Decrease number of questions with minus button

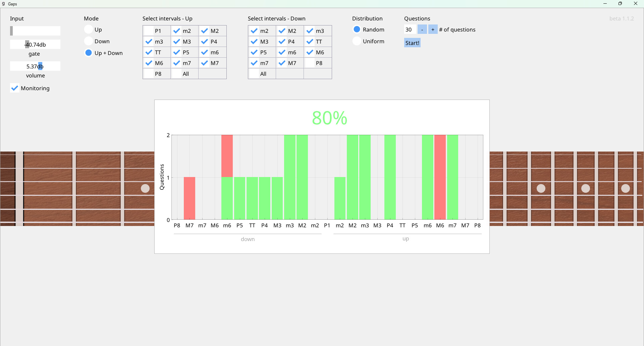tap(422, 30)
